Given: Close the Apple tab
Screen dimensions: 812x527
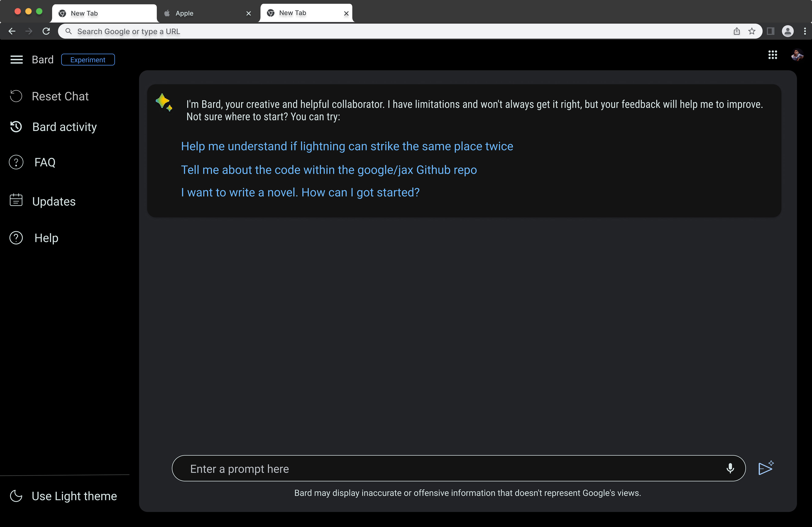Looking at the screenshot, I should pos(248,13).
